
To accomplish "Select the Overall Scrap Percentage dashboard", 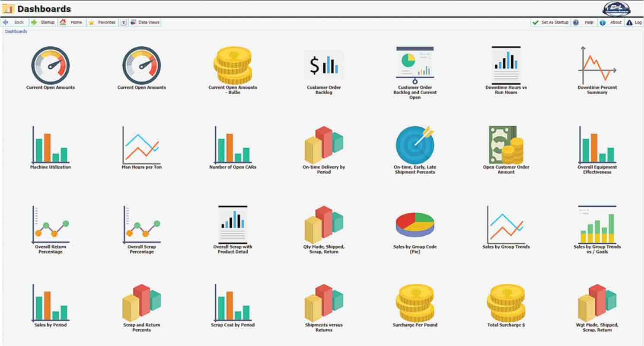I will pos(142,225).
